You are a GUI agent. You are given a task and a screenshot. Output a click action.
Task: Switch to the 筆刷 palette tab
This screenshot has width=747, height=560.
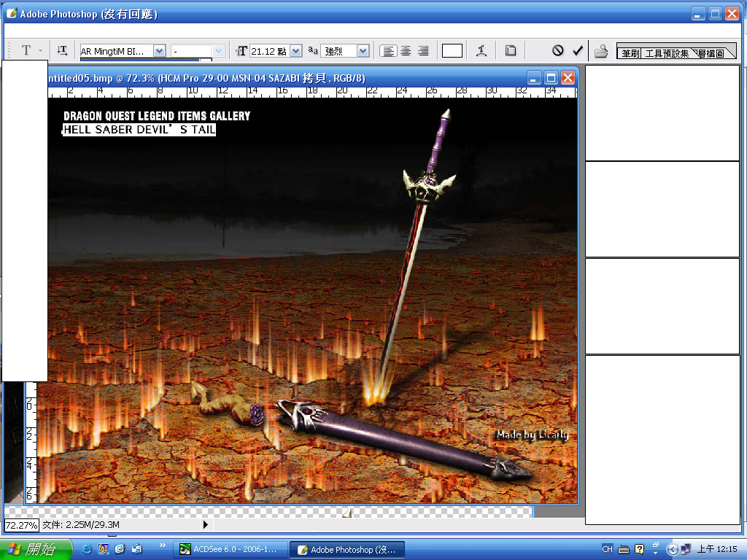click(x=630, y=53)
